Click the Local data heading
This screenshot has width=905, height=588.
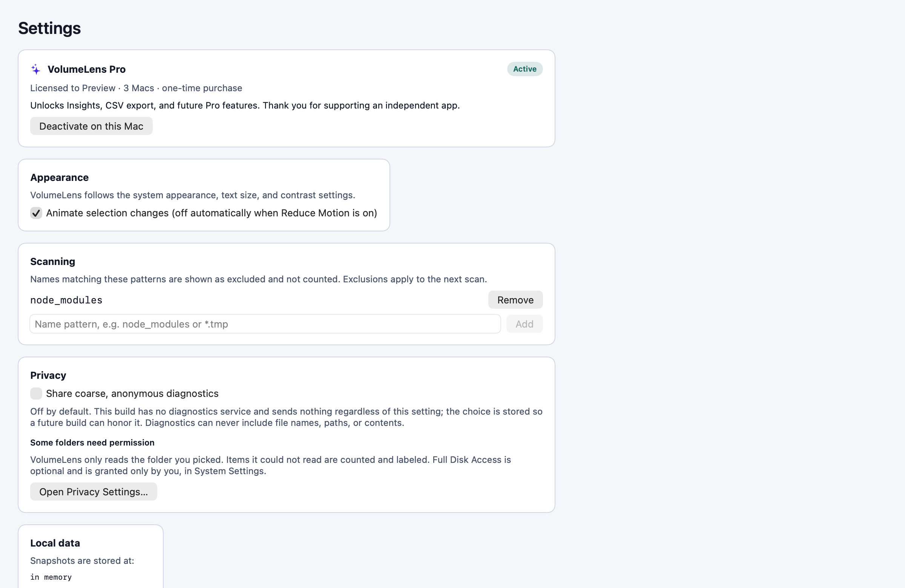(x=55, y=543)
